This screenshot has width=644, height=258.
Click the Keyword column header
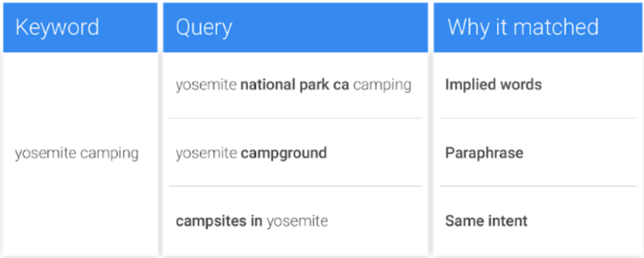[x=80, y=28]
